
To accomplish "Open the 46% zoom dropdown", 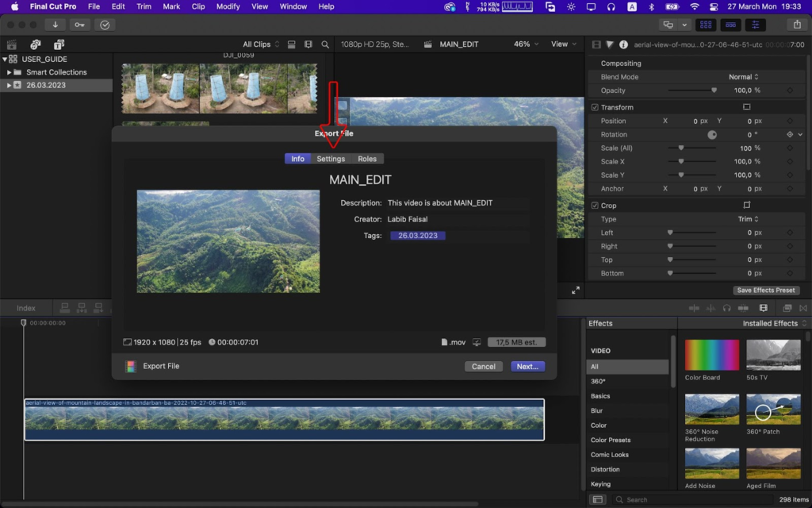I will pos(526,44).
